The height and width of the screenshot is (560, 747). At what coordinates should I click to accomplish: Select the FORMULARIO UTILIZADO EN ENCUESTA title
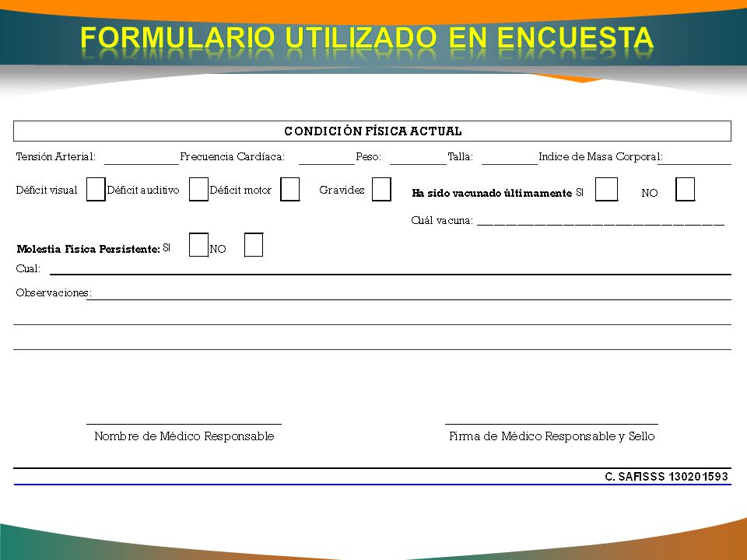(366, 37)
